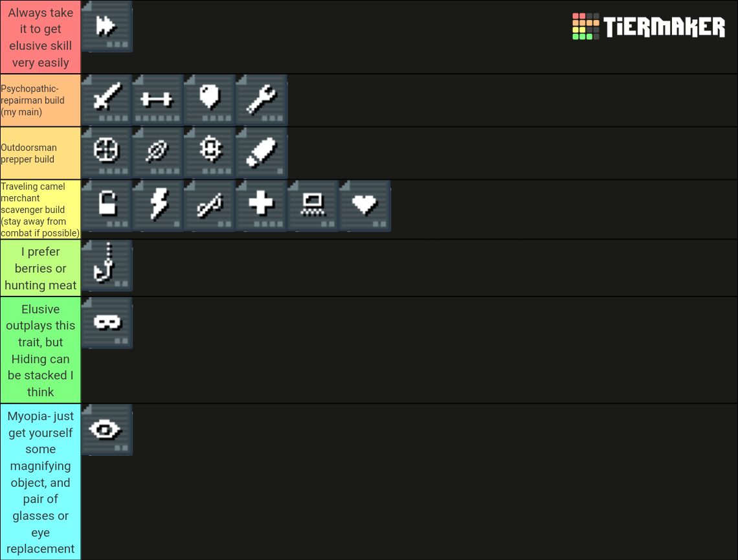Select the lightning Electrician skill icon

pos(158,205)
